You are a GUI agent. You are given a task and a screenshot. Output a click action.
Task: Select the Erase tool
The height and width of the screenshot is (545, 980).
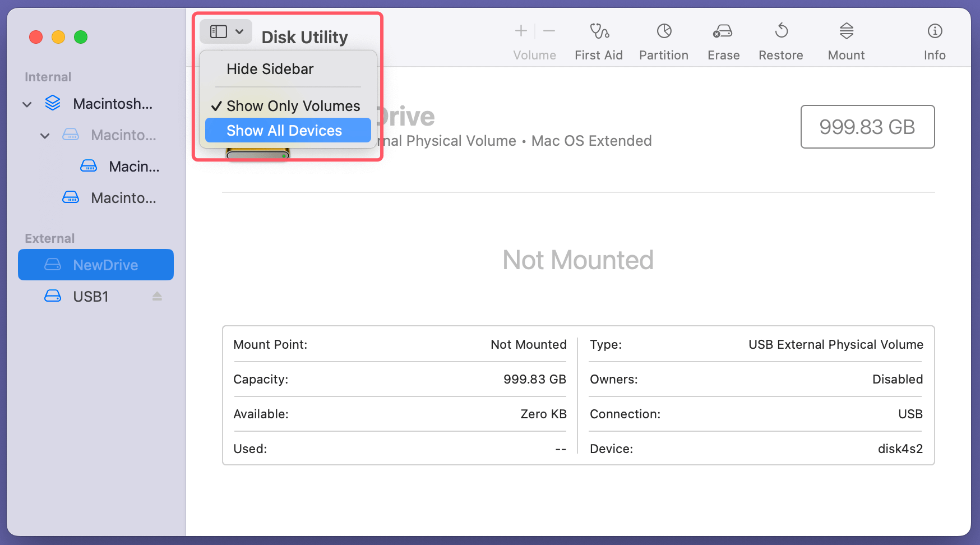tap(723, 39)
